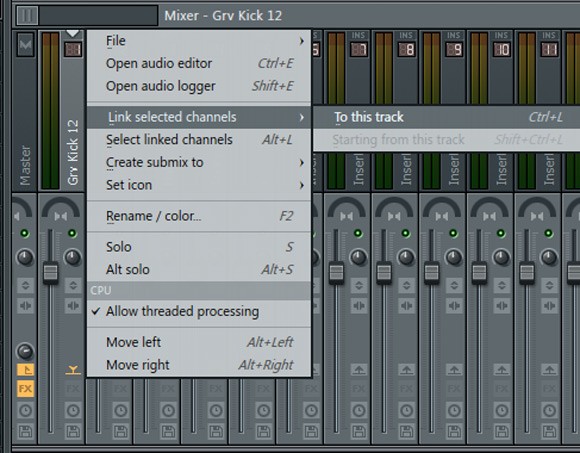Arm disk recording on Insert 10
The height and width of the screenshot is (453, 580).
click(x=502, y=432)
